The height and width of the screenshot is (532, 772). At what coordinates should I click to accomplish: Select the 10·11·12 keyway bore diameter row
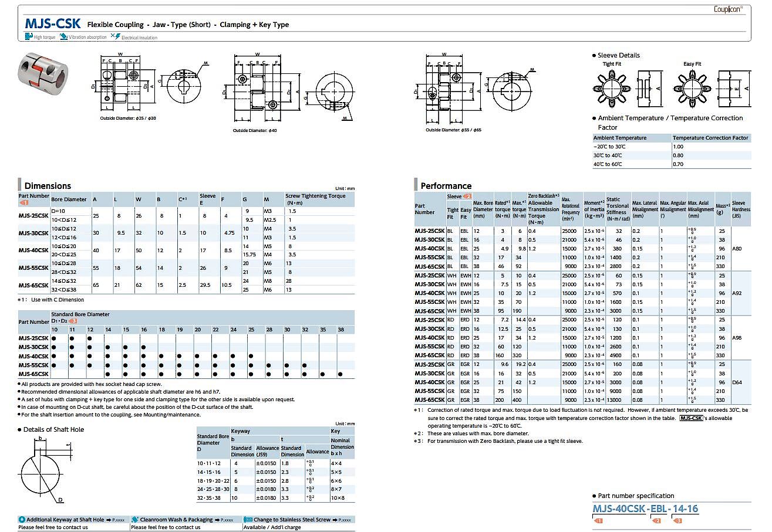(275, 463)
